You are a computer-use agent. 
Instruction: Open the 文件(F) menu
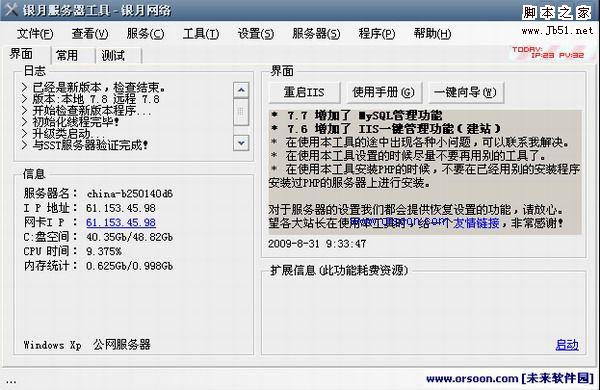(x=35, y=34)
